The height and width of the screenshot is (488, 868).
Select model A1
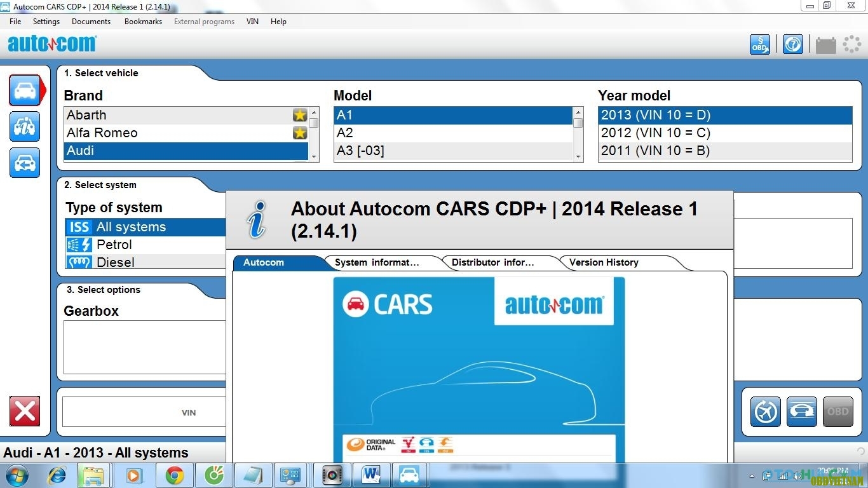pos(453,115)
